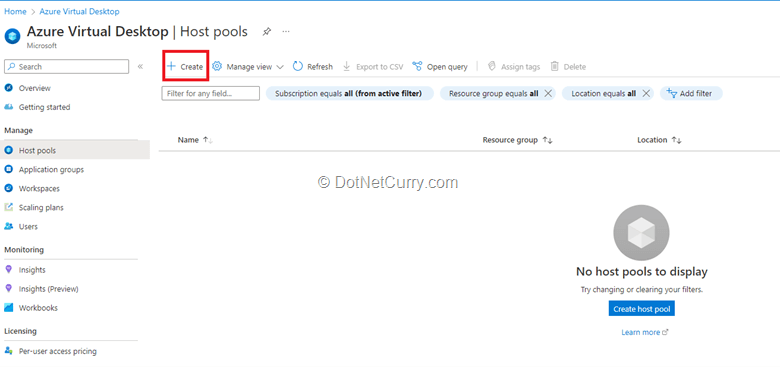Open the Learn more link
This screenshot has width=780, height=367.
coord(645,332)
